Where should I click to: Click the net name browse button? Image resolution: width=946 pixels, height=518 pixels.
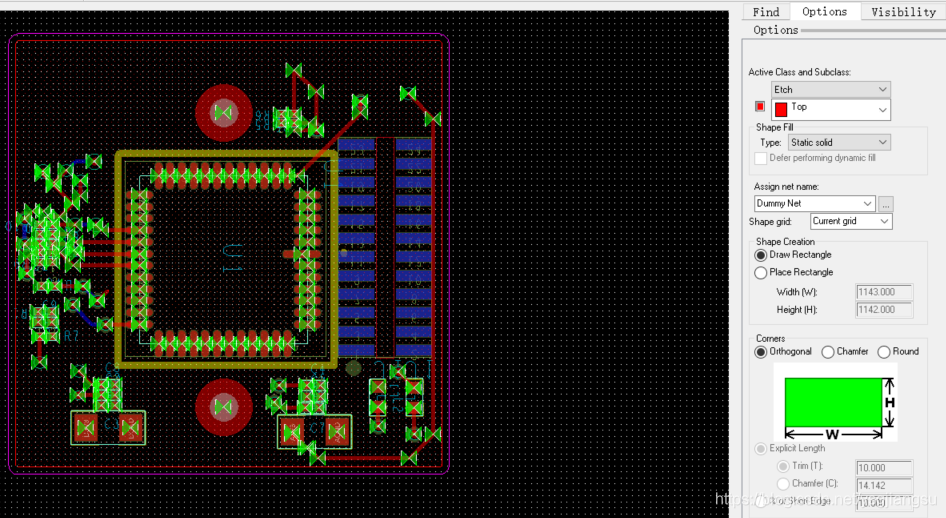886,204
